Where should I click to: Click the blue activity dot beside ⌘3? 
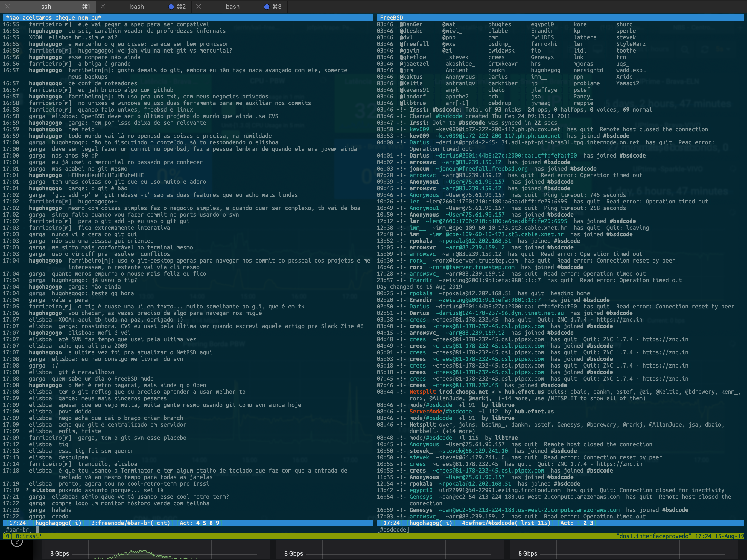pos(267,7)
